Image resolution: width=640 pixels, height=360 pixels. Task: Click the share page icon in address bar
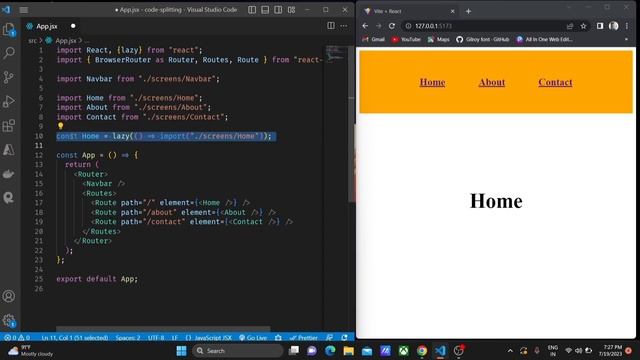(570, 26)
